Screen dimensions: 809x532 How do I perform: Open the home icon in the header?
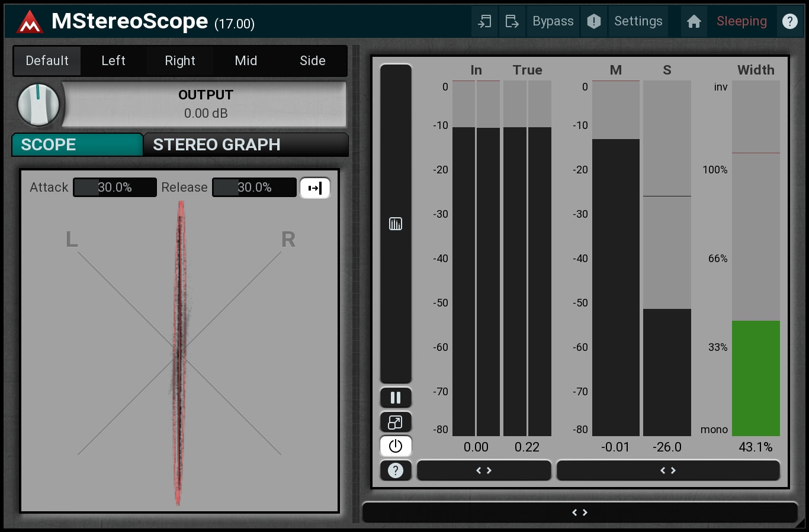(694, 22)
